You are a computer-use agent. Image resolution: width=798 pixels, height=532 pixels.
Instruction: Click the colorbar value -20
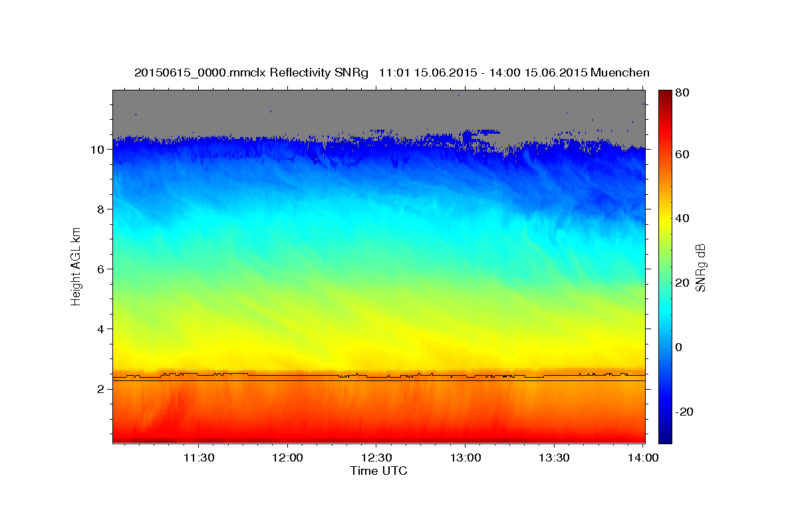684,412
